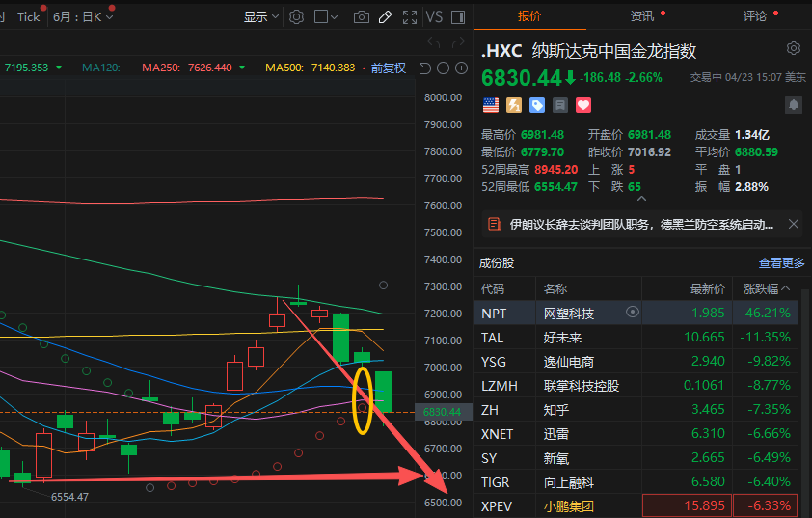812x518 pixels.
Task: Switch to Tick chart tab
Action: click(29, 17)
